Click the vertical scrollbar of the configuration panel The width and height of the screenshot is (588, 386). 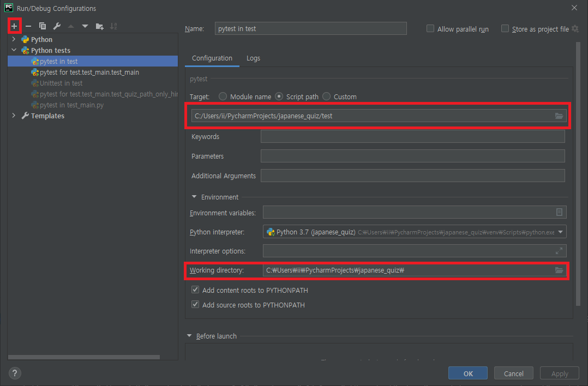[x=578, y=174]
